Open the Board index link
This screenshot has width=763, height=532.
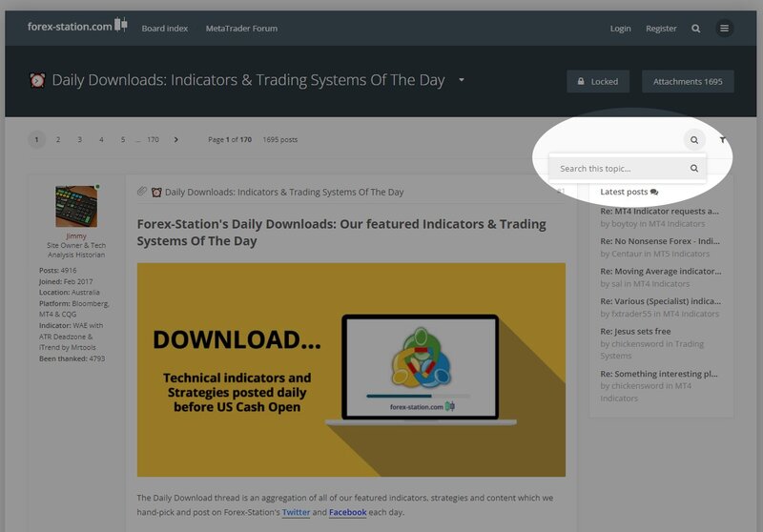(x=164, y=29)
